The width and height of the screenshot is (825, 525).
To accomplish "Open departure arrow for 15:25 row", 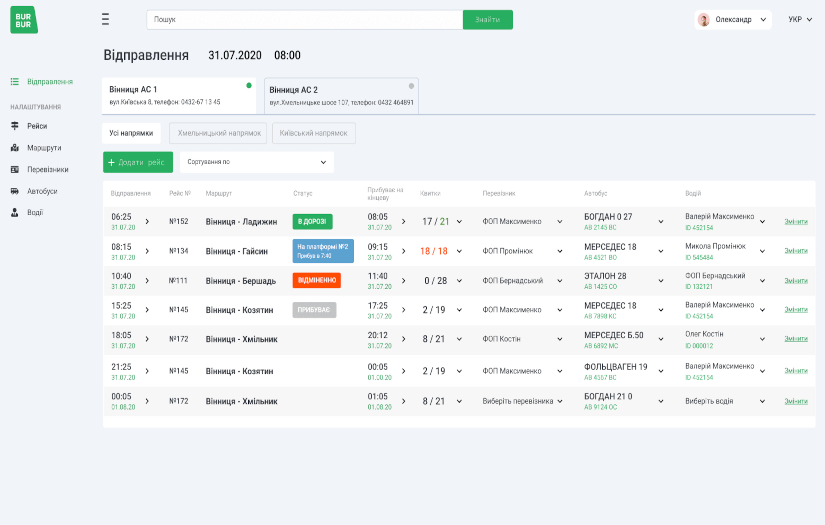I will tap(147, 310).
